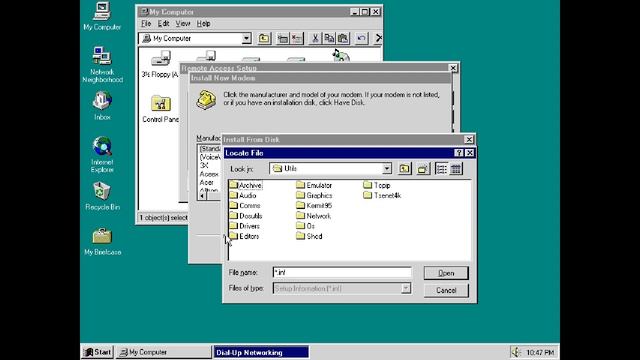The width and height of the screenshot is (640, 360).
Task: Create new folder in Locate File
Action: tap(423, 169)
